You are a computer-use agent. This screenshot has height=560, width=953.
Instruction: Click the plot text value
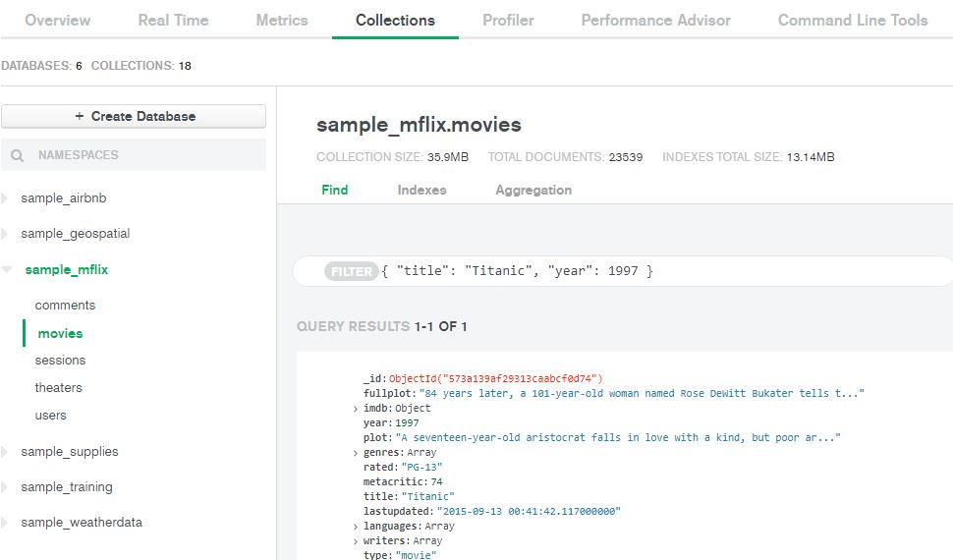click(x=618, y=438)
